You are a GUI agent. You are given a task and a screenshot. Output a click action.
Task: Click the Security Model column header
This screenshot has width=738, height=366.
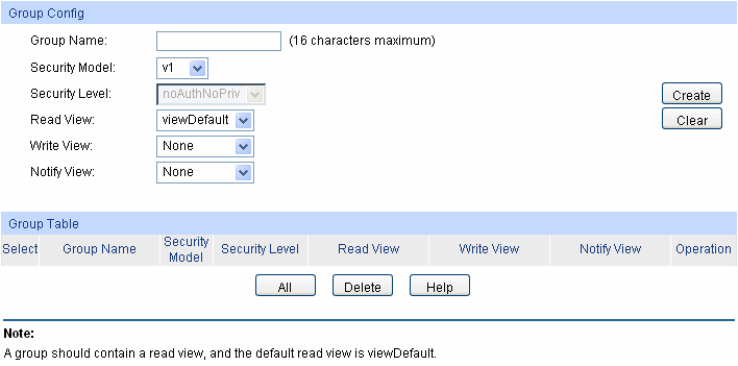pos(186,249)
